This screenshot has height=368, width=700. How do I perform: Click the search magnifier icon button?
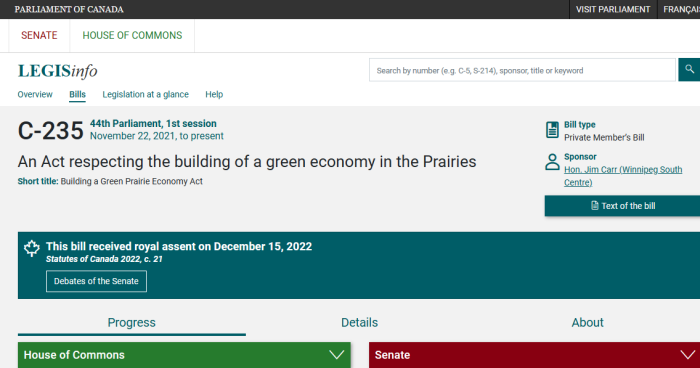click(x=689, y=70)
